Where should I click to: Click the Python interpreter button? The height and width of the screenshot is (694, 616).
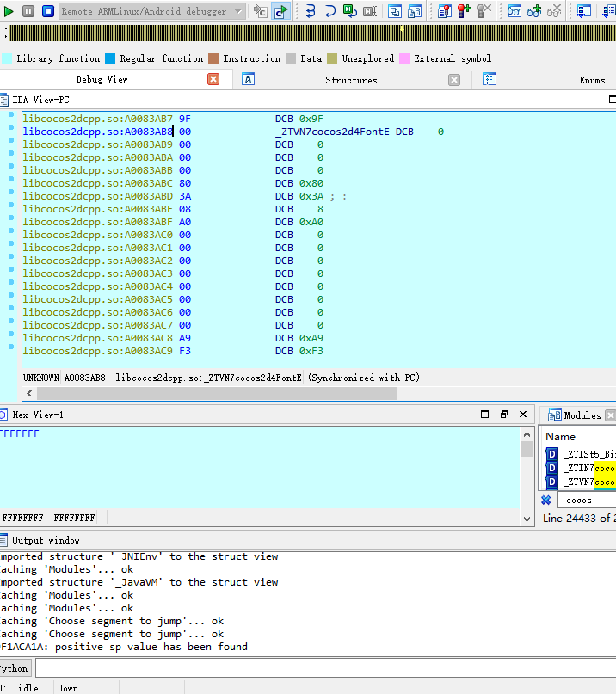pyautogui.click(x=14, y=668)
